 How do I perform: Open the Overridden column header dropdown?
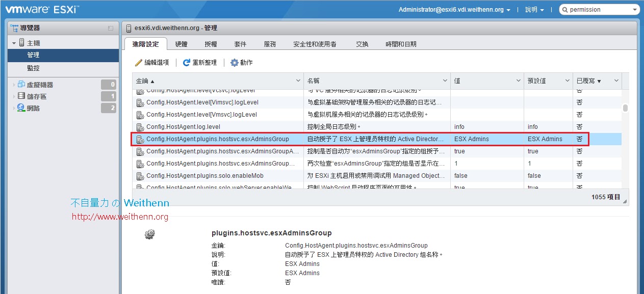pos(616,81)
